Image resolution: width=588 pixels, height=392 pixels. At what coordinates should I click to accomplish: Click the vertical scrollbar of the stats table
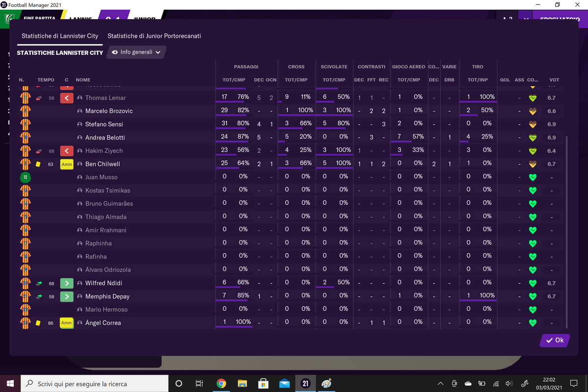pyautogui.click(x=566, y=232)
